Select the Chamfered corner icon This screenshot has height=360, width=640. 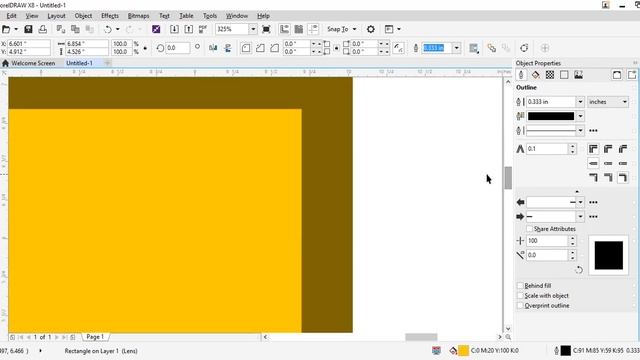click(274, 48)
